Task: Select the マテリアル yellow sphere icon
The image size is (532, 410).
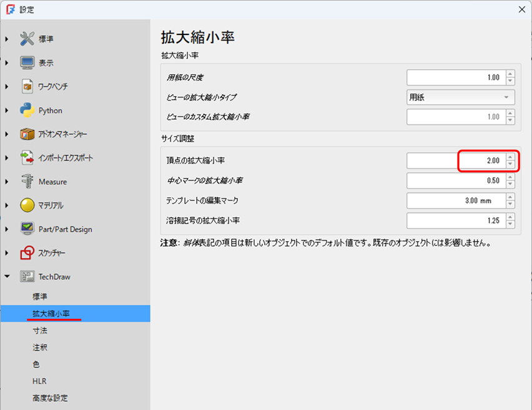Action: (27, 205)
